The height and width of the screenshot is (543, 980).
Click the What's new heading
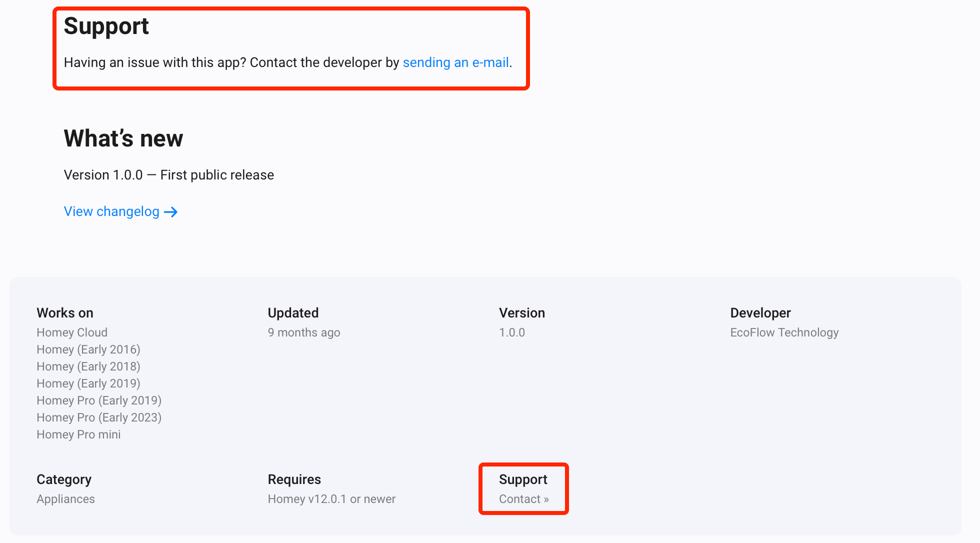coord(123,138)
